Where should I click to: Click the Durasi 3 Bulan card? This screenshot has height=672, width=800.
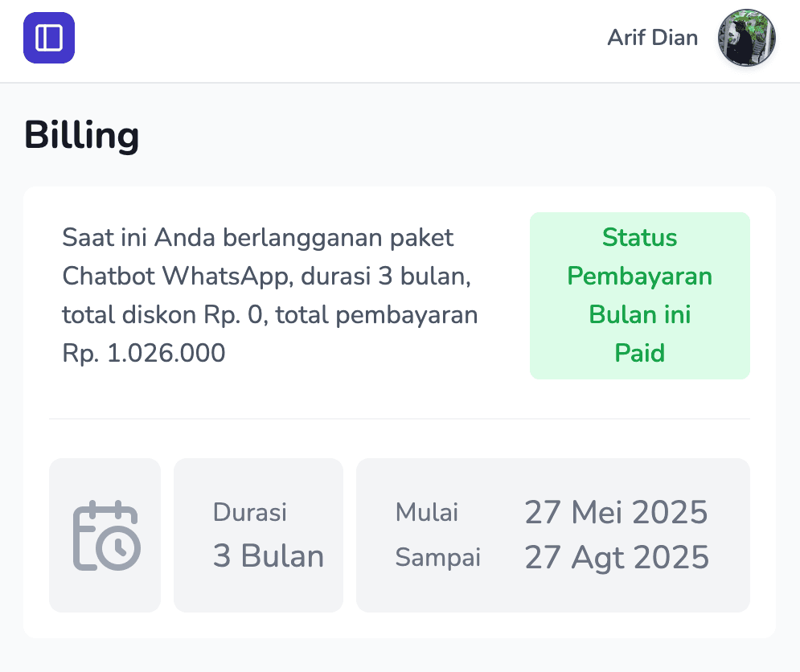[258, 535]
